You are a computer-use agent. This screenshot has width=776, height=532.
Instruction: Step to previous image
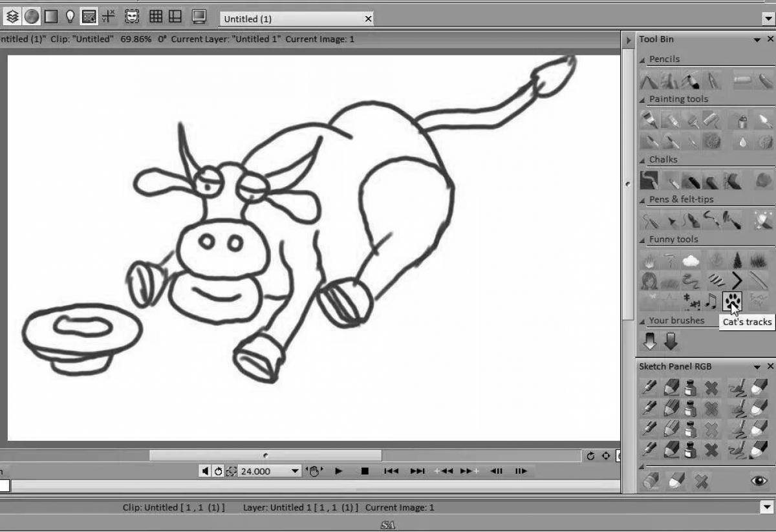pos(497,471)
